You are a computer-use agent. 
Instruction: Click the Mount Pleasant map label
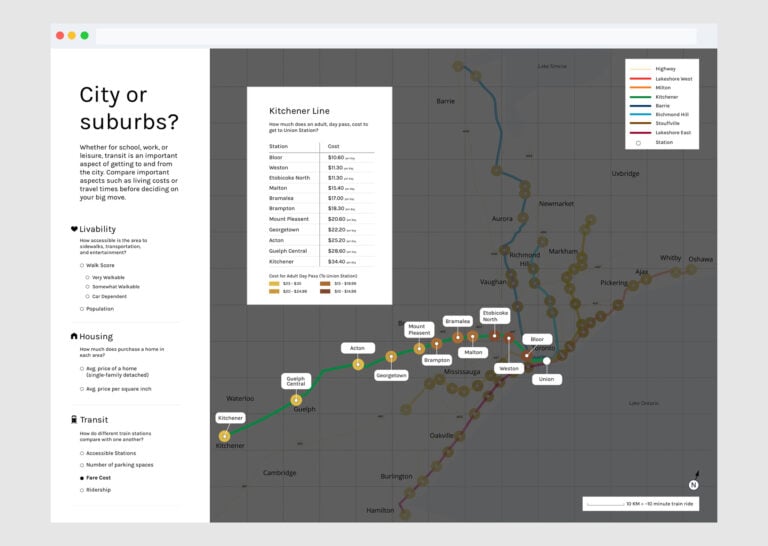coord(418,330)
